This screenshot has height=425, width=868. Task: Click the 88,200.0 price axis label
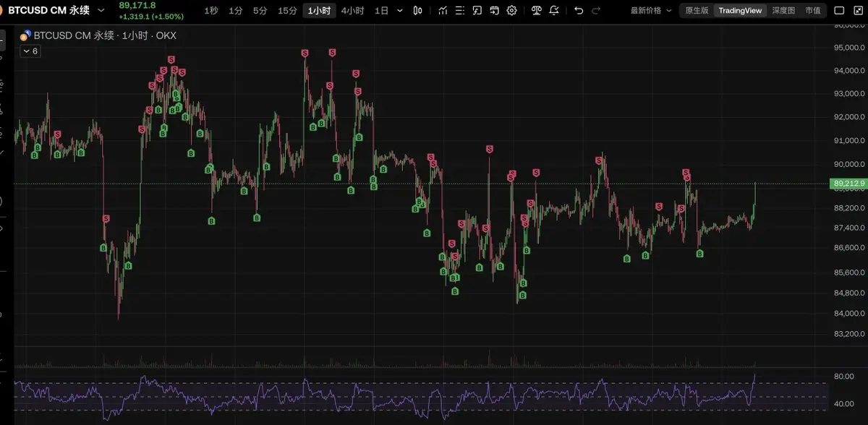(x=849, y=208)
